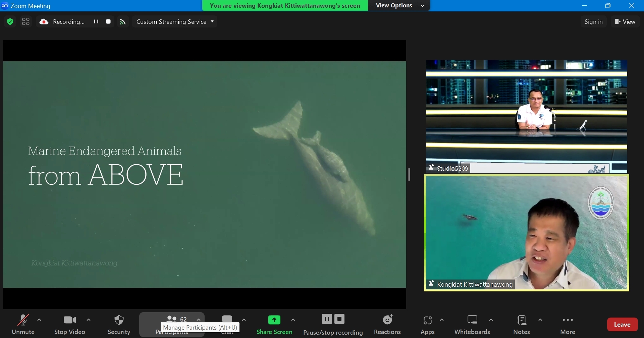
Task: Open the gallery grid view icon
Action: click(26, 22)
